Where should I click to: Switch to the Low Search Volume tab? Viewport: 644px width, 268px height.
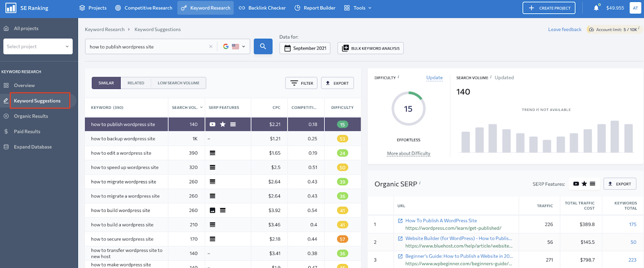pos(178,83)
